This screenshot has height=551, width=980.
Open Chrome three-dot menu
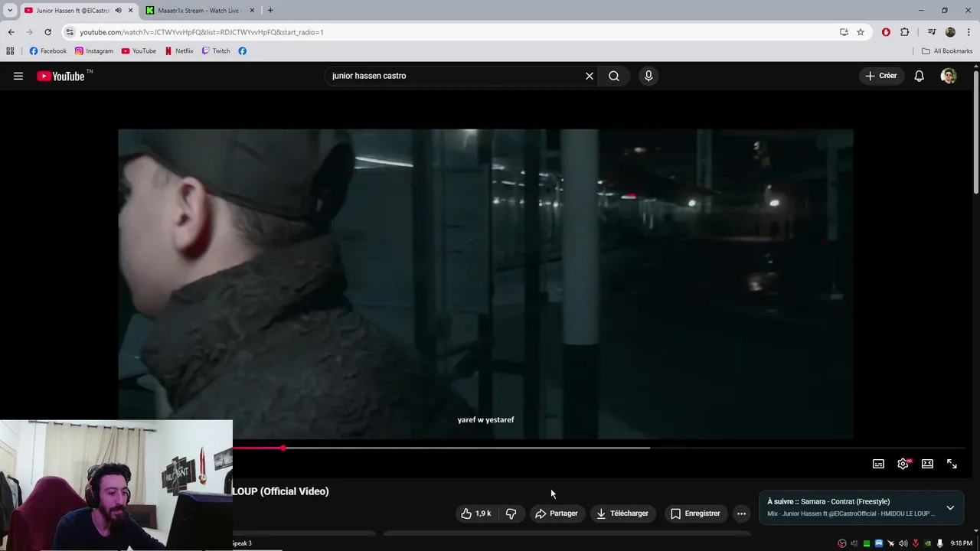[x=969, y=32]
